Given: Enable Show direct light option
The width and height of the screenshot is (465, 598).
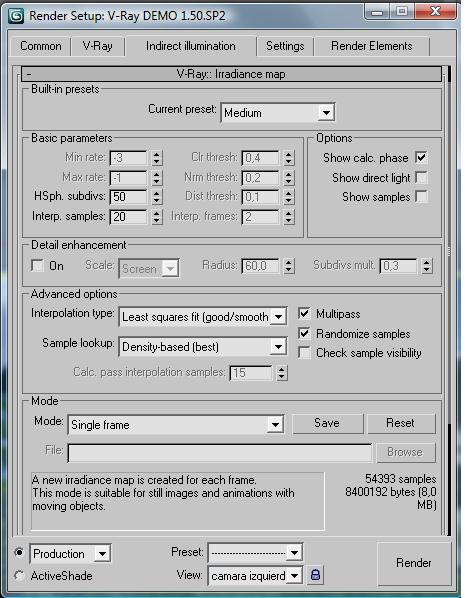Looking at the screenshot, I should pyautogui.click(x=421, y=177).
